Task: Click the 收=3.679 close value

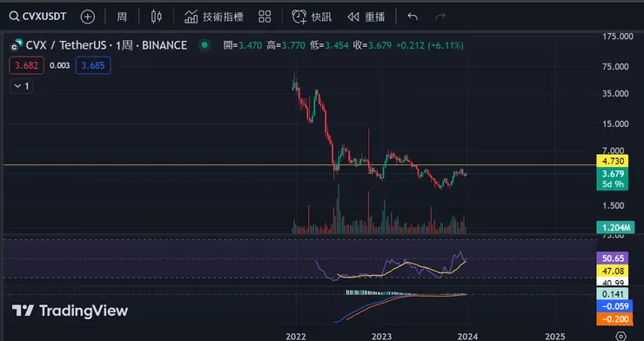Action: click(x=372, y=45)
